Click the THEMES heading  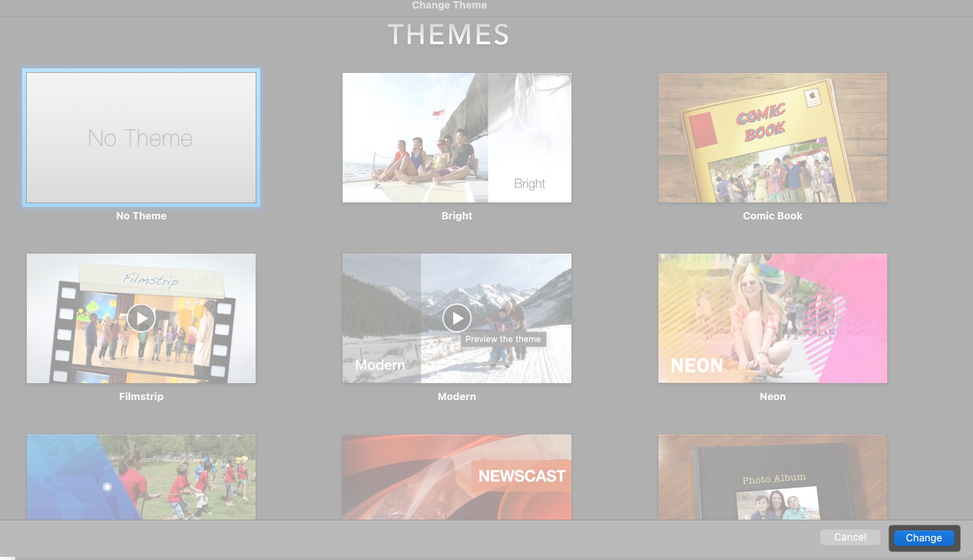pos(449,35)
